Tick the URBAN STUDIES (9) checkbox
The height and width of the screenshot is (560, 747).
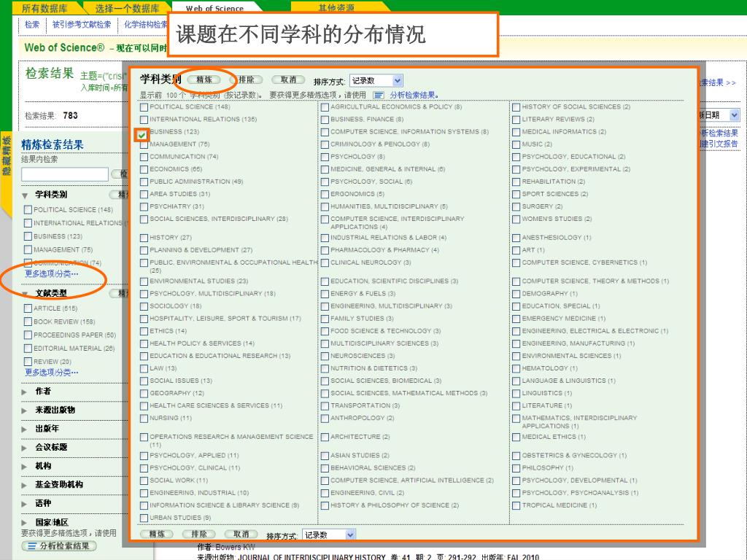(144, 518)
